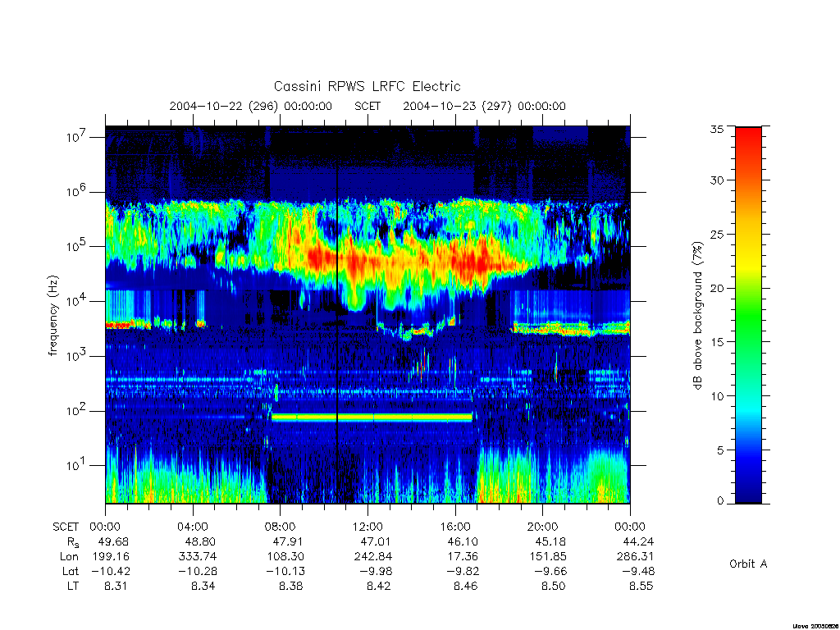Click the Lon value 17.36
840x630 pixels.
[463, 556]
